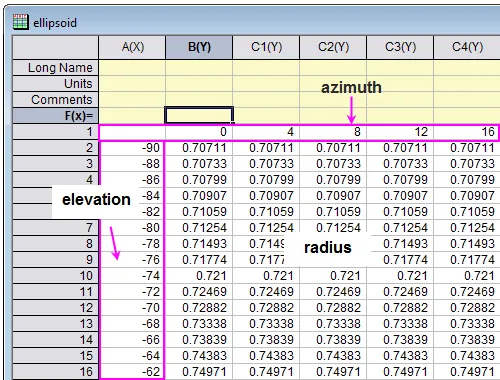Click 0.70907 in column C3(Y)
Image resolution: width=500 pixels, height=380 pixels.
400,196
